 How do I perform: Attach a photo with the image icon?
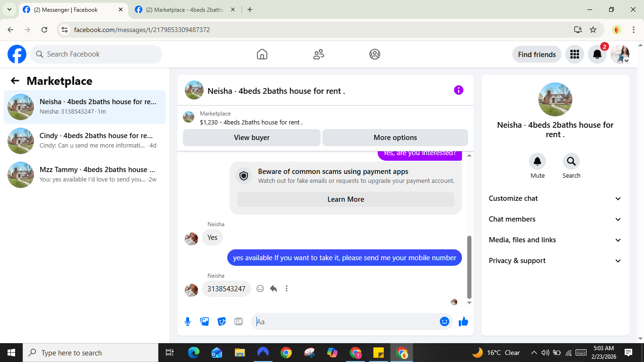(205, 321)
